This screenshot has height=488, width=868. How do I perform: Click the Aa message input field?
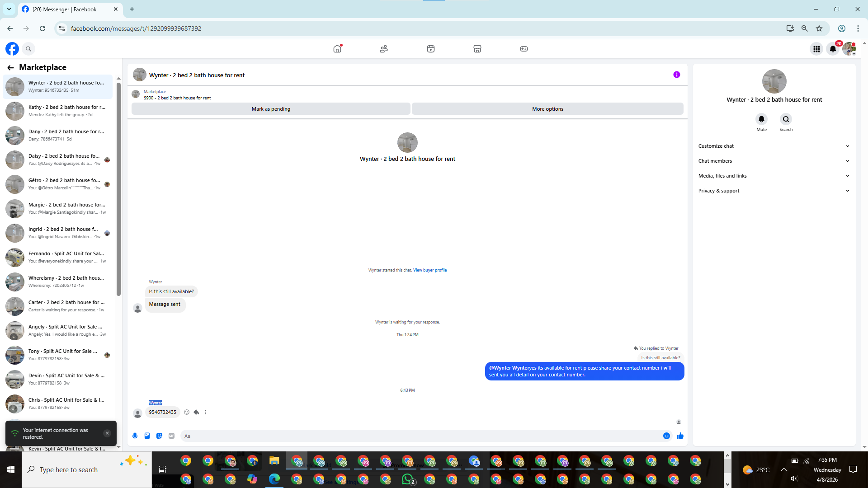(420, 436)
